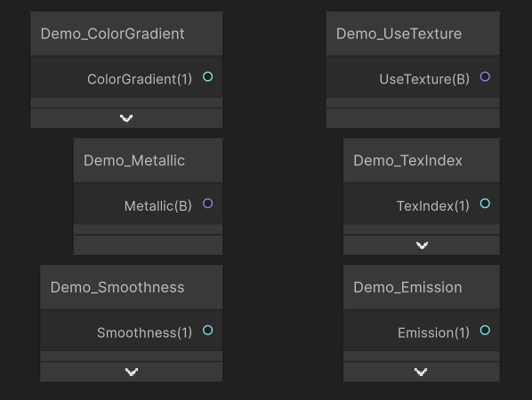532x400 pixels.
Task: Click the Metallic(B) port label
Action: point(158,206)
